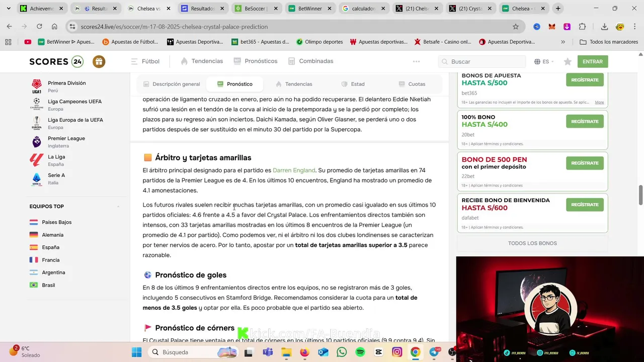Click the Buscar search field
The height and width of the screenshot is (362, 644).
pyautogui.click(x=481, y=61)
